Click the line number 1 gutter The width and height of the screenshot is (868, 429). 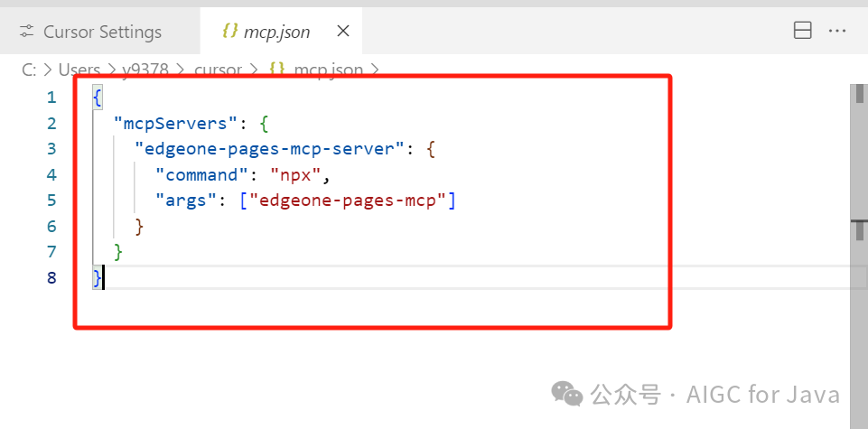[51, 98]
